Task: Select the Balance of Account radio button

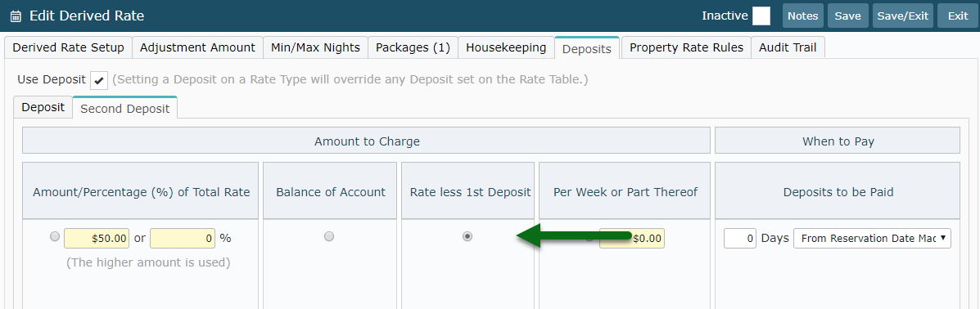Action: 329,236
